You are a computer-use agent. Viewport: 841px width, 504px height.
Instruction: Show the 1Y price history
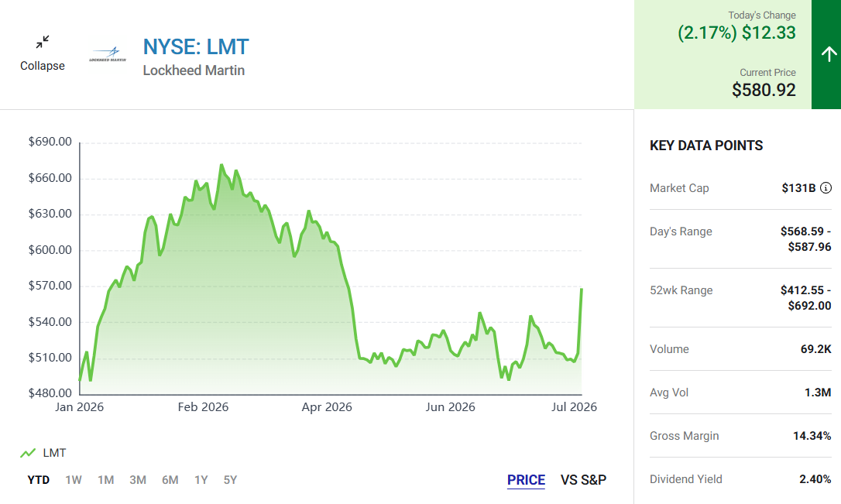pyautogui.click(x=201, y=480)
